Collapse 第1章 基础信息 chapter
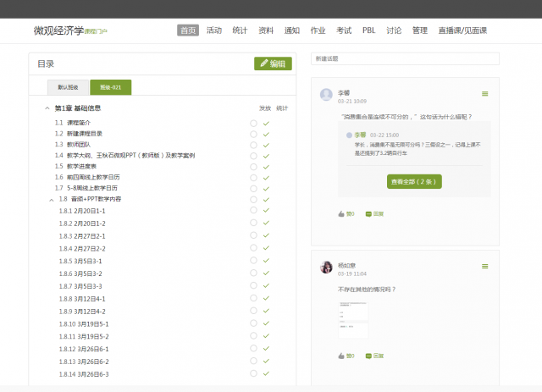This screenshot has height=392, width=542. click(x=47, y=108)
